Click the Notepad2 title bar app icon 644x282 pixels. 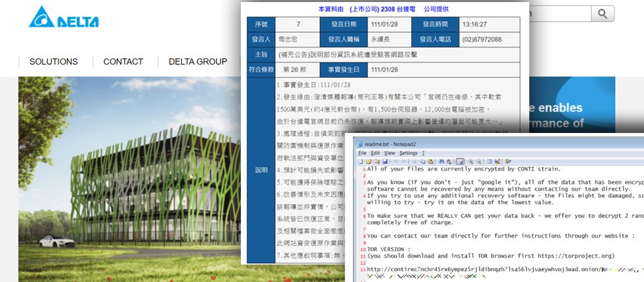360,144
